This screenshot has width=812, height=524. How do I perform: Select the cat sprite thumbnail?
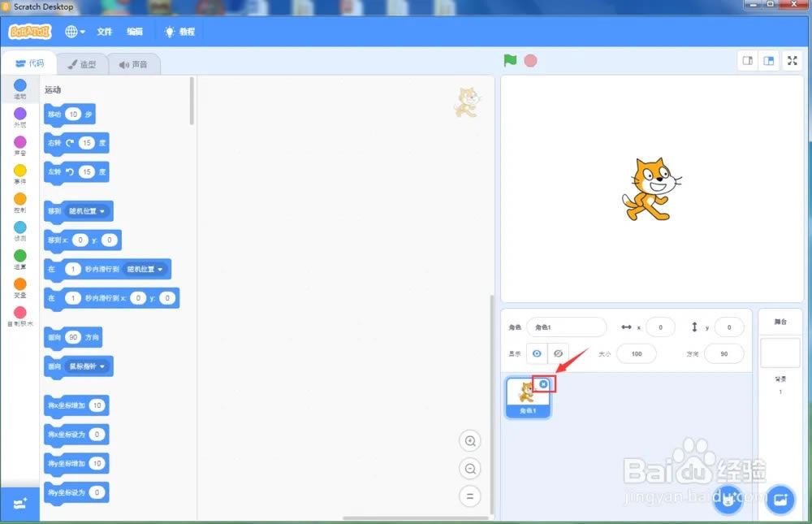(528, 397)
